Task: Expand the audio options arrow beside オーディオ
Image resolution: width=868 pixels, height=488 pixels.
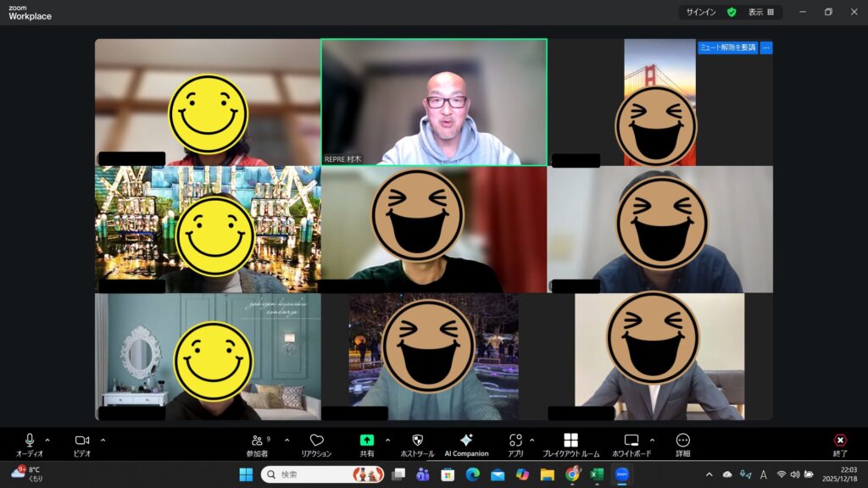Action: [x=47, y=440]
